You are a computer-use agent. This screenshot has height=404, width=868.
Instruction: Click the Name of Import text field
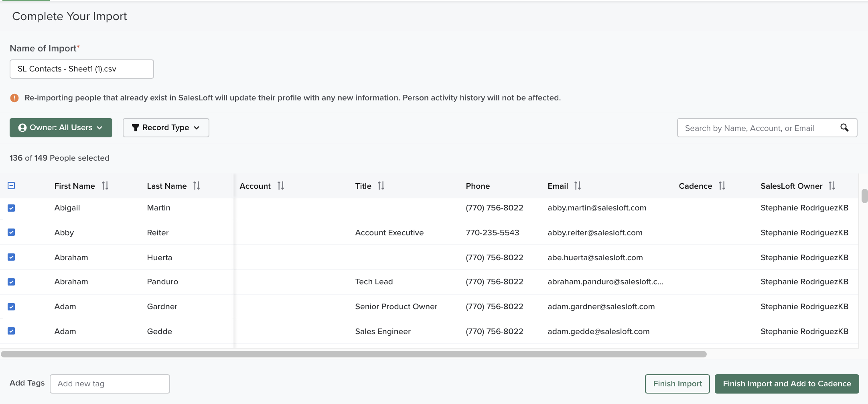[x=81, y=69]
